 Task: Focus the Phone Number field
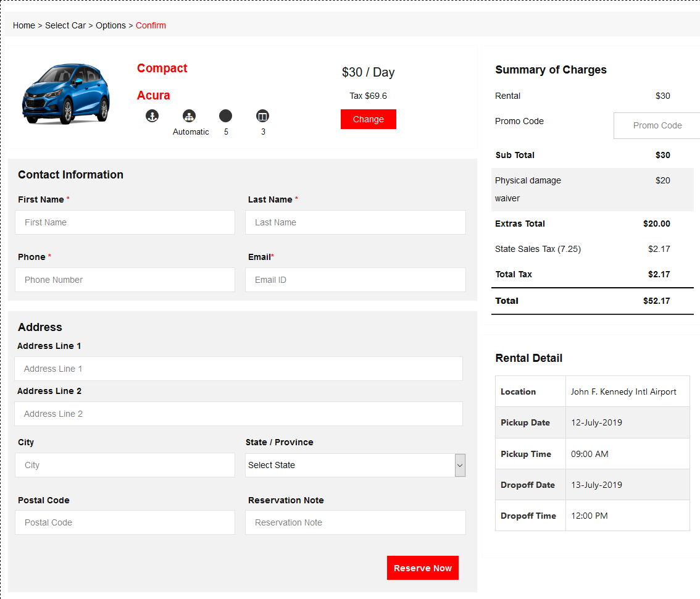[x=125, y=280]
